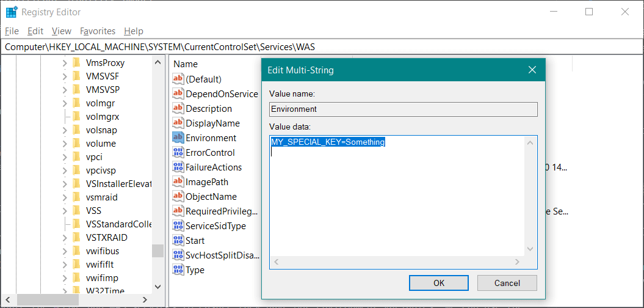
Task: Select the Start DWORD icon
Action: pyautogui.click(x=178, y=241)
